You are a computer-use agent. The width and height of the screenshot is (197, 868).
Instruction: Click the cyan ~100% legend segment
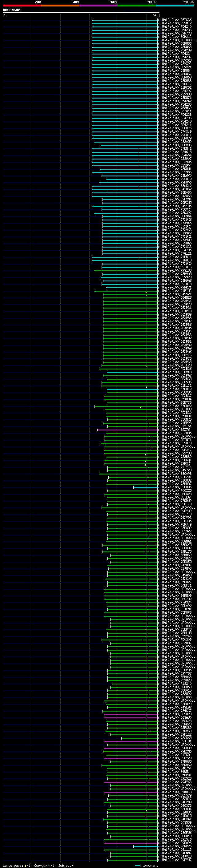175,6
